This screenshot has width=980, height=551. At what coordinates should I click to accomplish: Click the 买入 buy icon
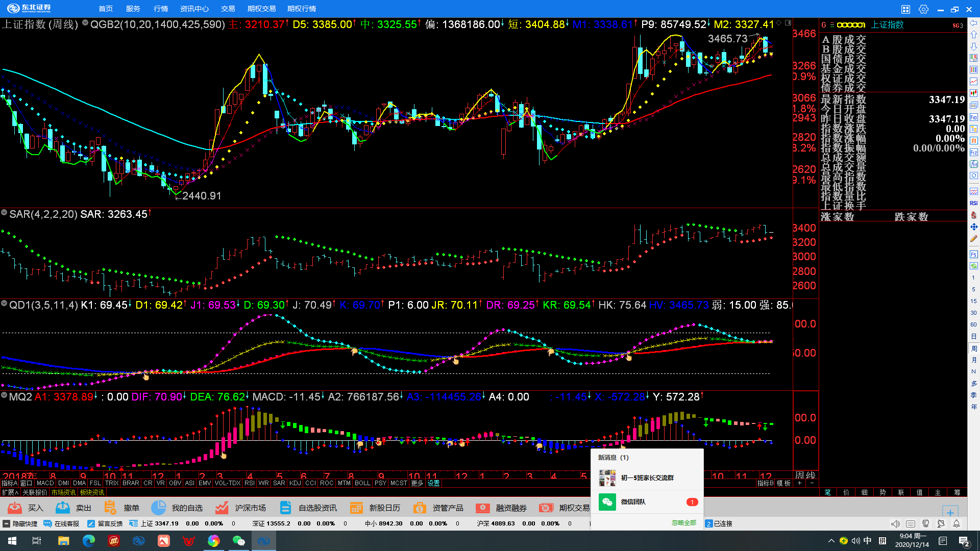tap(15, 508)
